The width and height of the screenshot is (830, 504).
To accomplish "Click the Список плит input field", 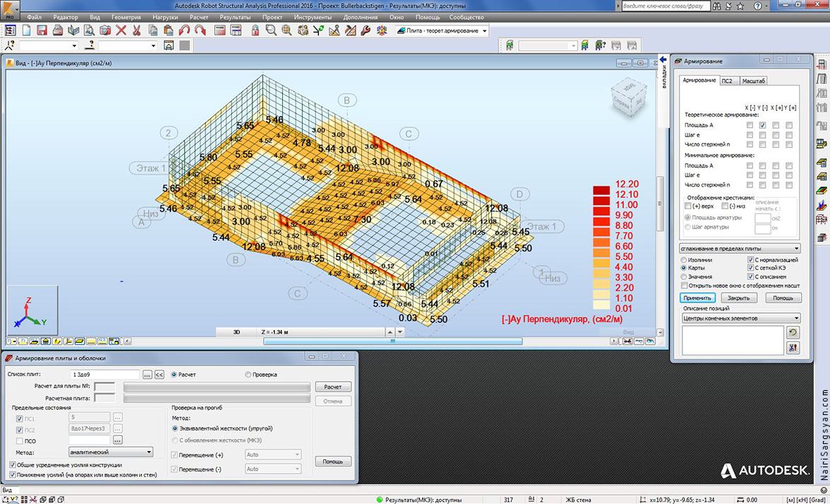I will 105,375.
